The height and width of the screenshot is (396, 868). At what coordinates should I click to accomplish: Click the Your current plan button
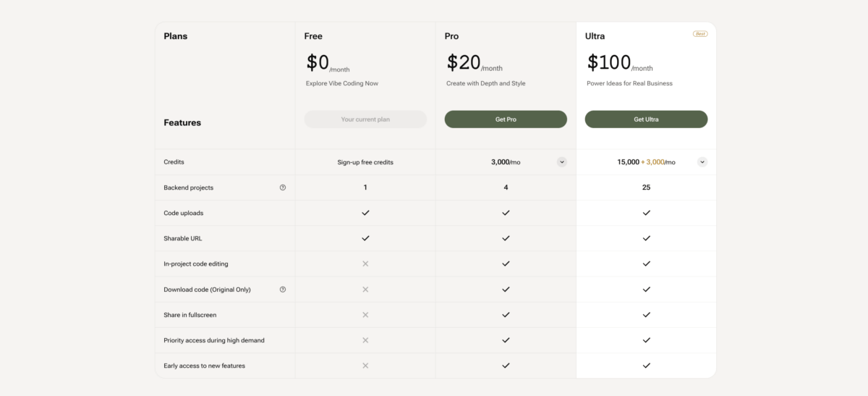pos(365,119)
